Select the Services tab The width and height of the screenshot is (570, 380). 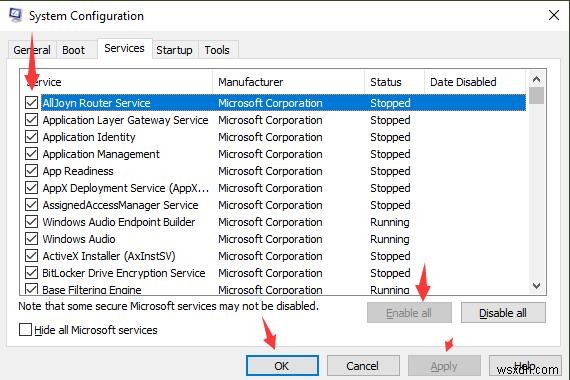click(124, 48)
